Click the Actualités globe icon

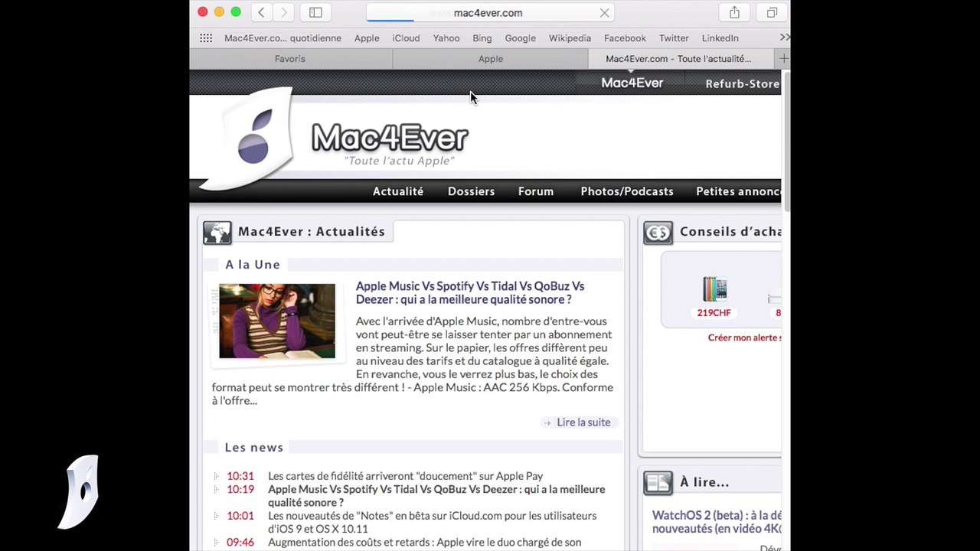point(217,232)
